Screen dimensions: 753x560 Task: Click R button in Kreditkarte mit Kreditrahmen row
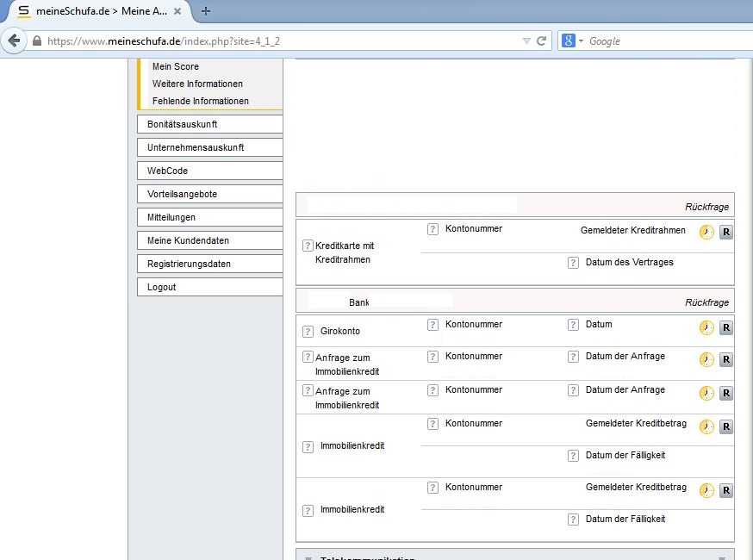[x=725, y=232]
